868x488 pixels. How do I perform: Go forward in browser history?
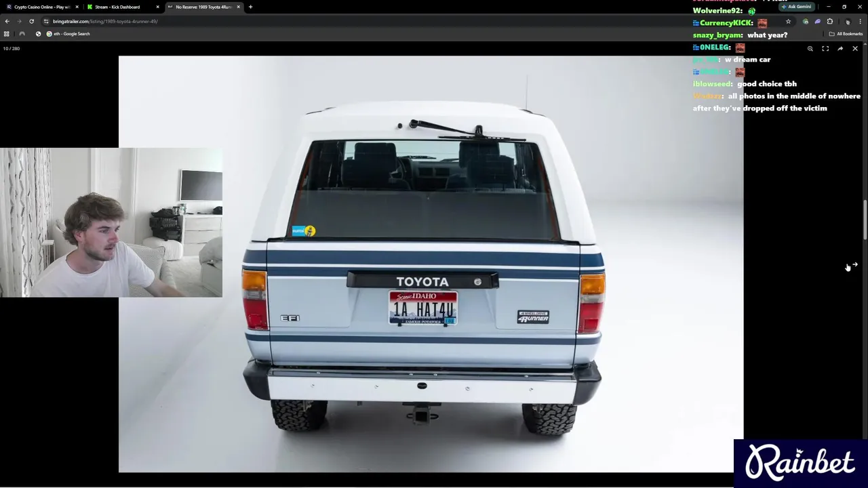19,21
